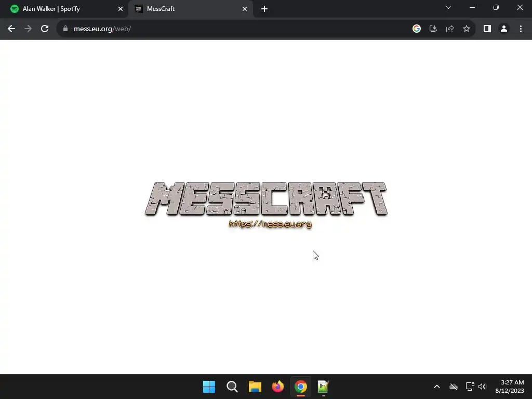Bookmark this tab with the star

[467, 29]
